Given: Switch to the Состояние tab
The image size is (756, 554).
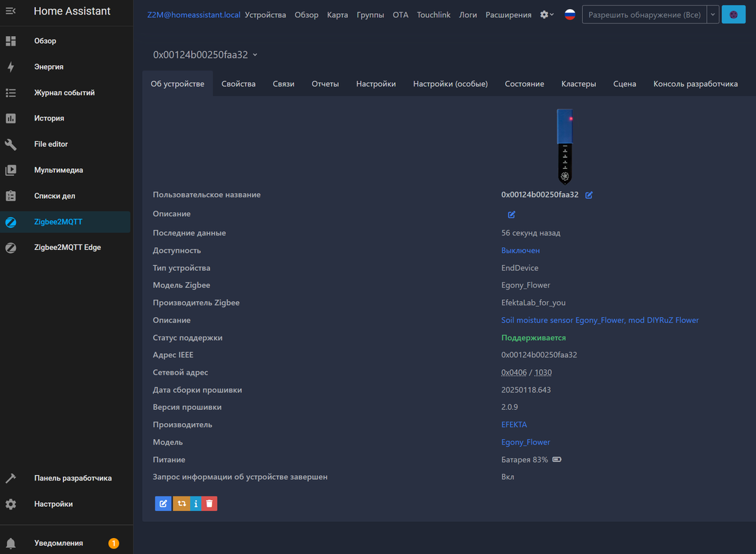Looking at the screenshot, I should click(x=524, y=84).
